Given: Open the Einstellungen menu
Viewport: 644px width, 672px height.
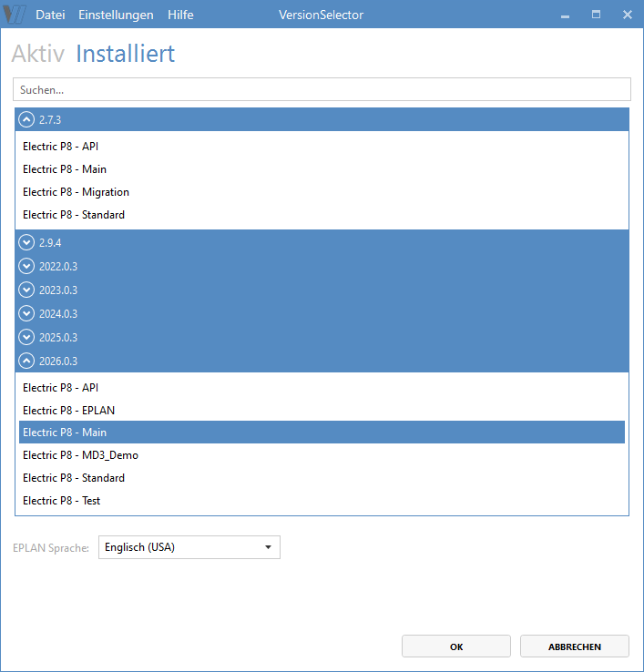Looking at the screenshot, I should tap(116, 15).
